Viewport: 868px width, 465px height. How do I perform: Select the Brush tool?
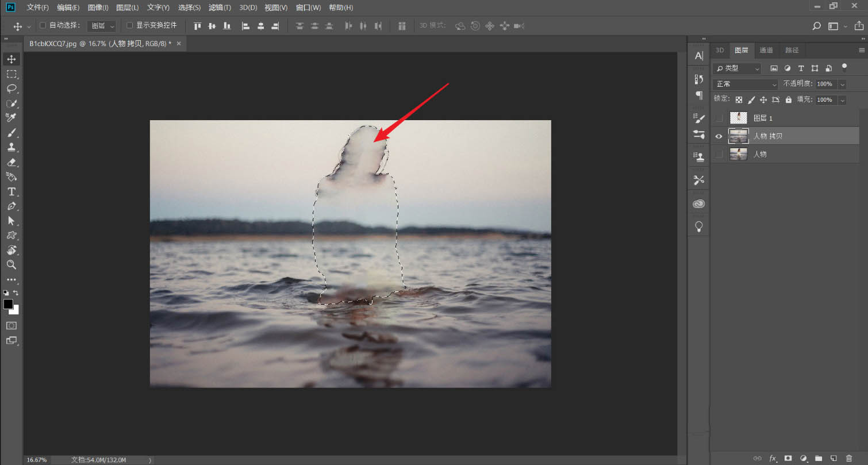[x=11, y=133]
